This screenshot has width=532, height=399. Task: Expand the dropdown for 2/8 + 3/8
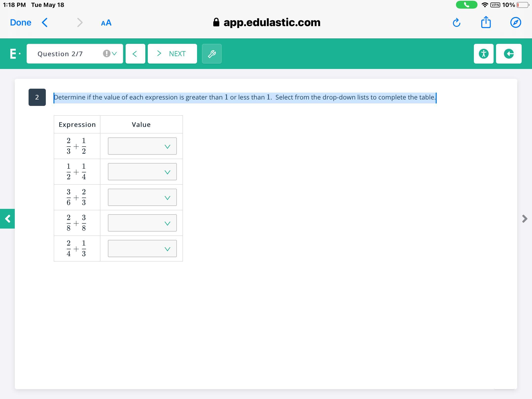click(x=142, y=223)
